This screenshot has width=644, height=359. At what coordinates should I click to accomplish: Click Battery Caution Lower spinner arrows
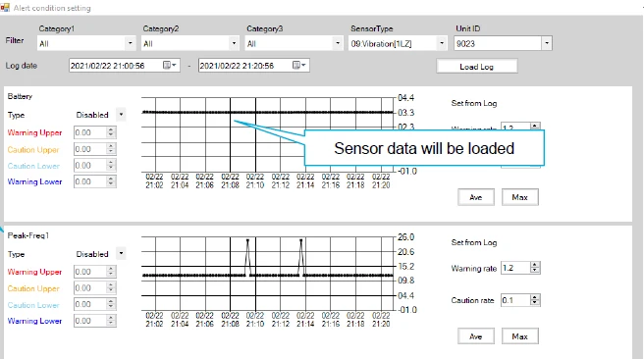[111, 166]
